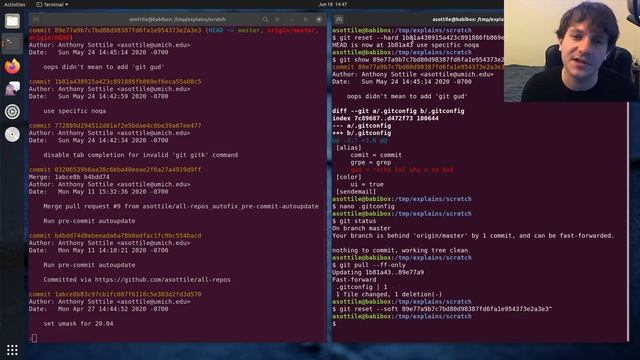640x360 pixels.
Task: Click 'Merge pull request #9' message line
Action: tap(181, 207)
